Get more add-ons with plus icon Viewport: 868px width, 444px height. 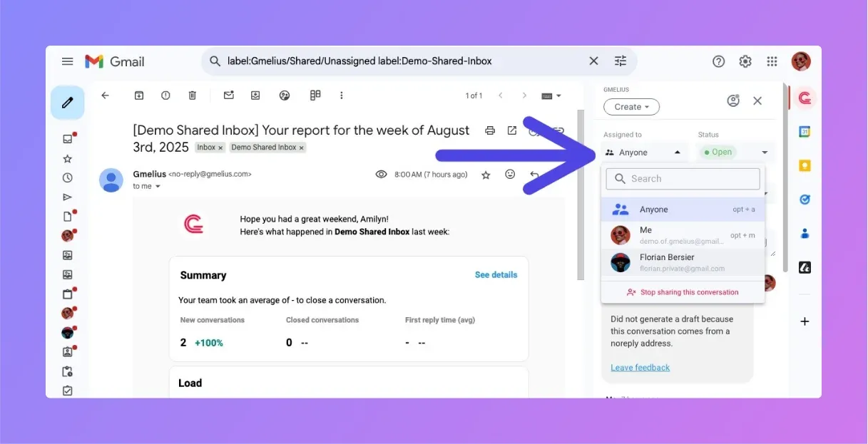click(805, 321)
